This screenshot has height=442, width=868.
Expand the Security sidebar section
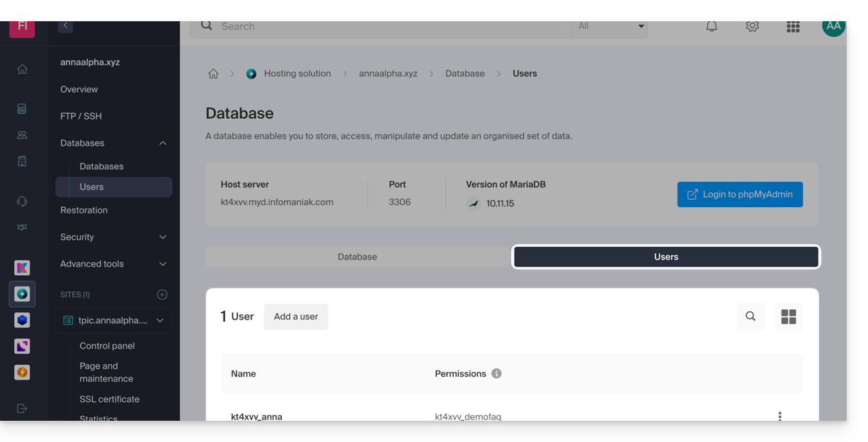(163, 237)
